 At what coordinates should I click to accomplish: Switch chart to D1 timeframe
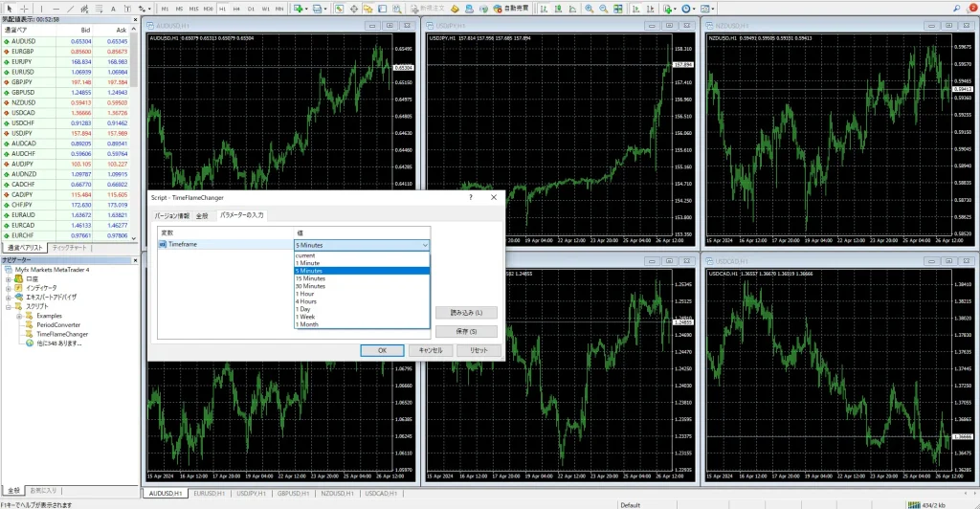tap(251, 9)
